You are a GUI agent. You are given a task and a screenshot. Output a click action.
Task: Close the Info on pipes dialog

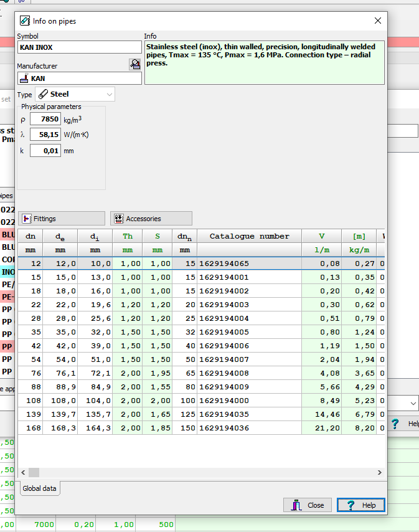[378, 21]
